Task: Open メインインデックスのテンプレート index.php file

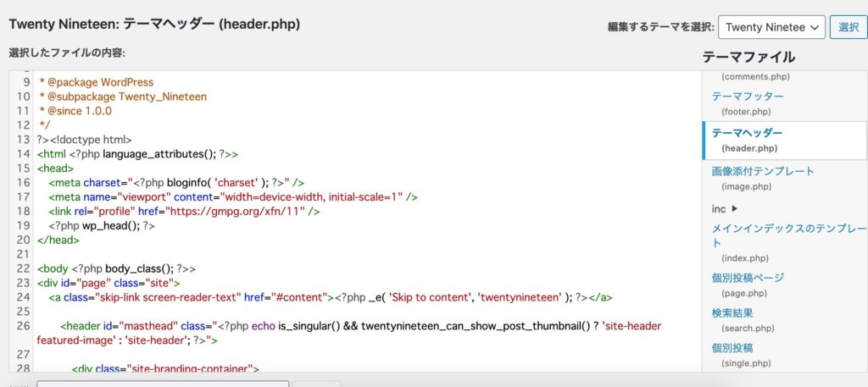Action: pyautogui.click(x=788, y=229)
